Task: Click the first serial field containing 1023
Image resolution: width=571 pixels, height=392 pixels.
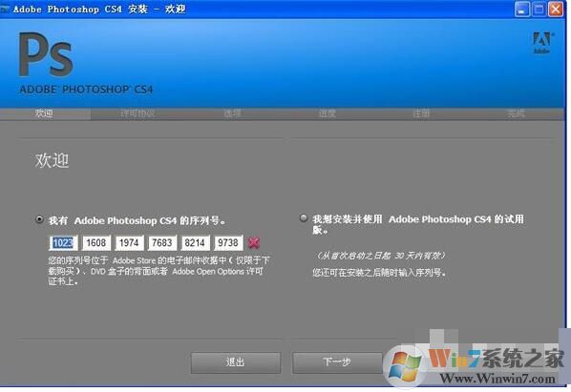Action: tap(63, 243)
